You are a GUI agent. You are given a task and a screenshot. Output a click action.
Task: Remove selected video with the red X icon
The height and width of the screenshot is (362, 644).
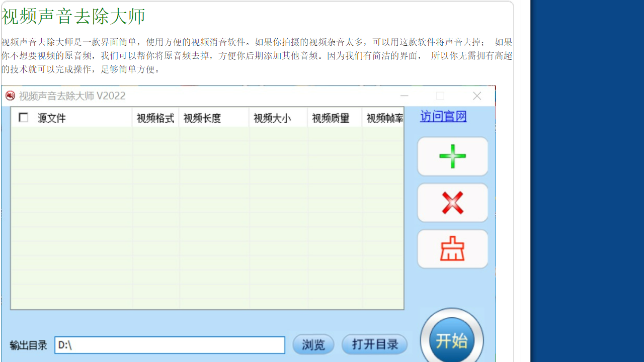[x=451, y=202]
